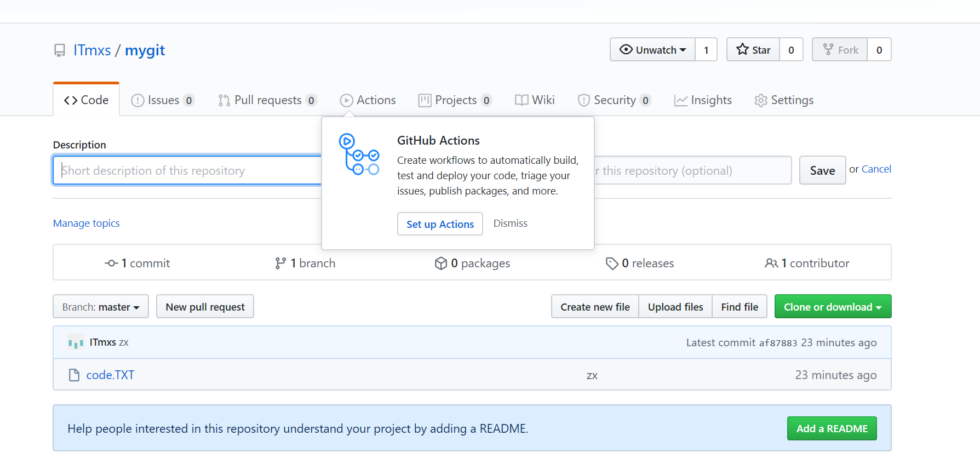Click the fork count 0
Image resolution: width=980 pixels, height=470 pixels.
click(x=879, y=50)
